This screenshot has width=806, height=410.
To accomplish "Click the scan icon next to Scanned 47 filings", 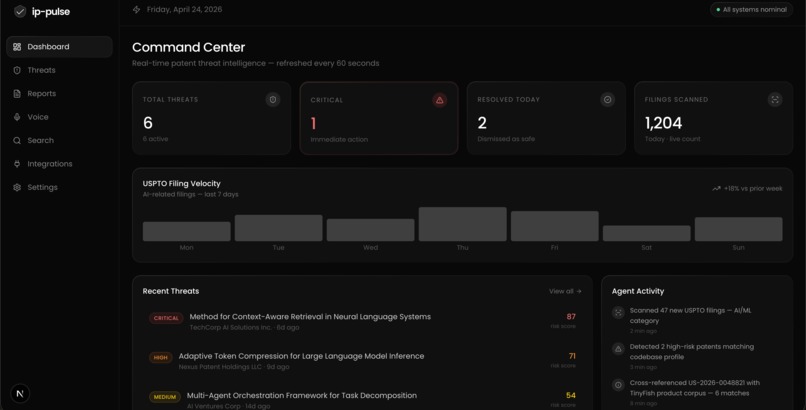I will pos(618,312).
